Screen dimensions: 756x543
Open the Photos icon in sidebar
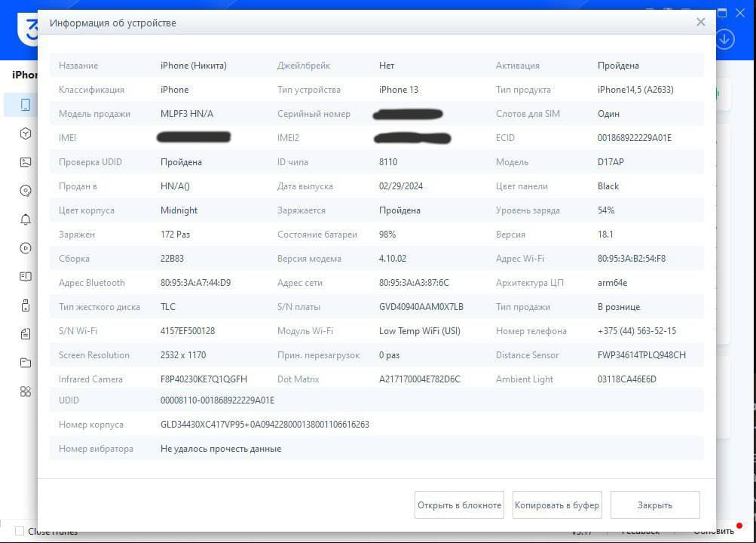(x=26, y=162)
